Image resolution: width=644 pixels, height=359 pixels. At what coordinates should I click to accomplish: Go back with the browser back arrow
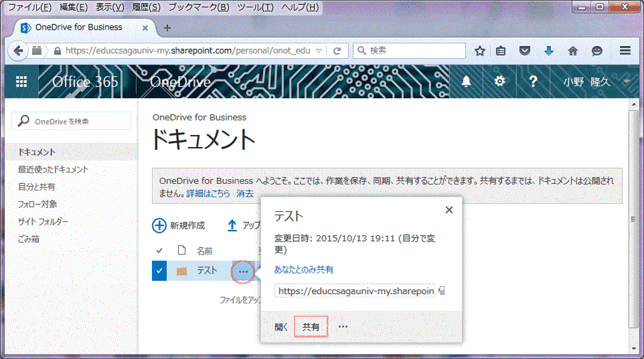18,51
